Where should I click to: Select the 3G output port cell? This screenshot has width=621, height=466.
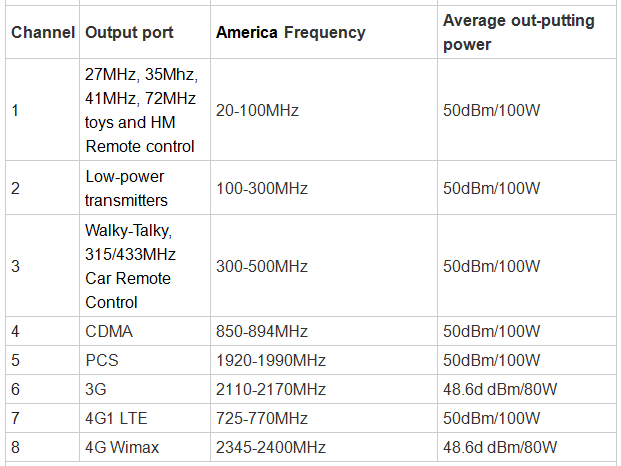coord(97,388)
